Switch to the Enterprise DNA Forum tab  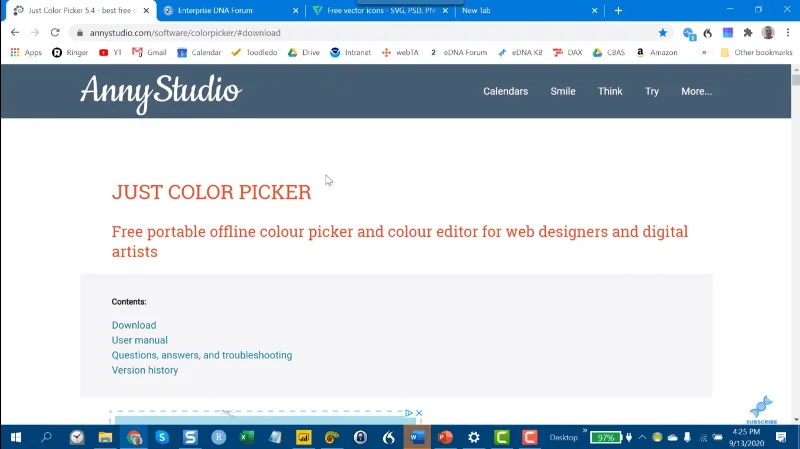coord(232,10)
